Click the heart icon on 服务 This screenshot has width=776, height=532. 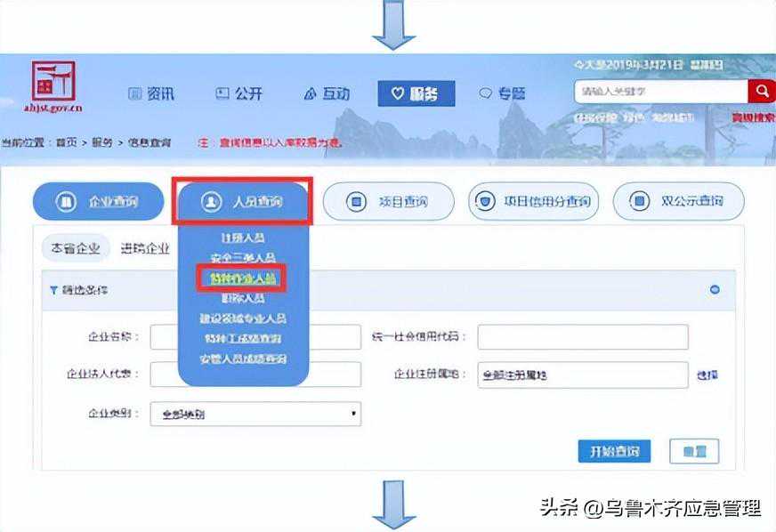[x=398, y=93]
